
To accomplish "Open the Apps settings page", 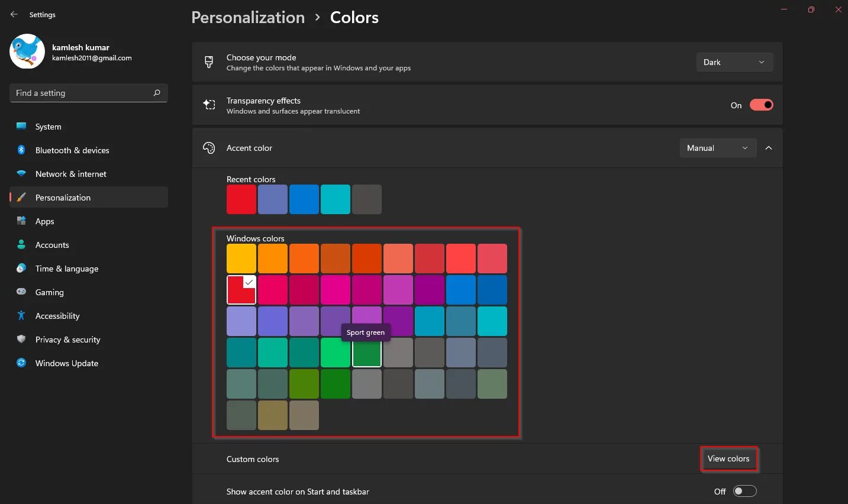I will [45, 221].
